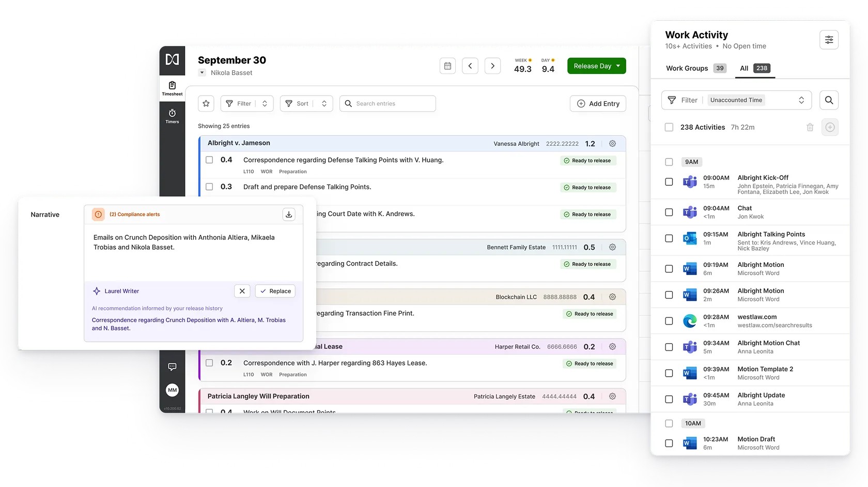This screenshot has height=487, width=868.
Task: Click the favorites star icon
Action: coord(206,103)
